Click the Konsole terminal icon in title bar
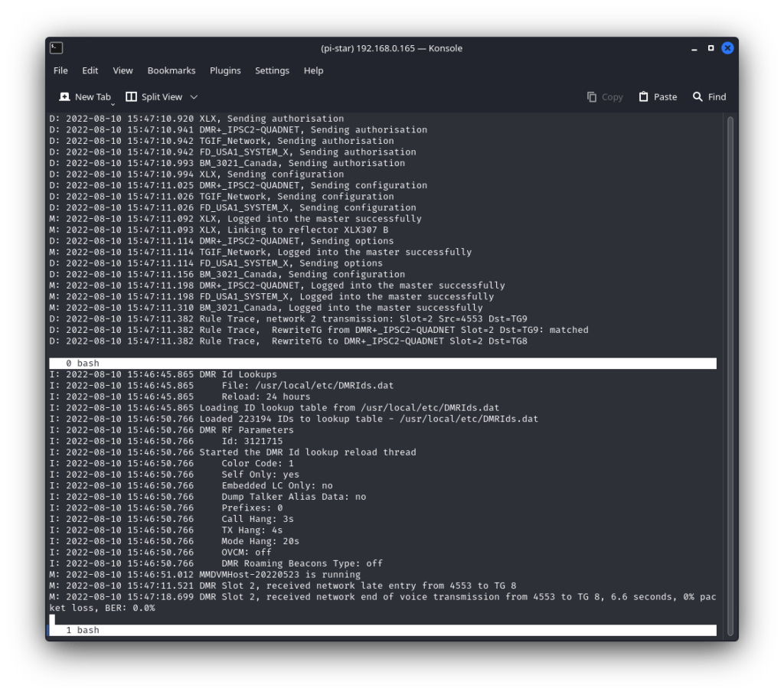Screen dimensions: 784x695 tap(57, 48)
